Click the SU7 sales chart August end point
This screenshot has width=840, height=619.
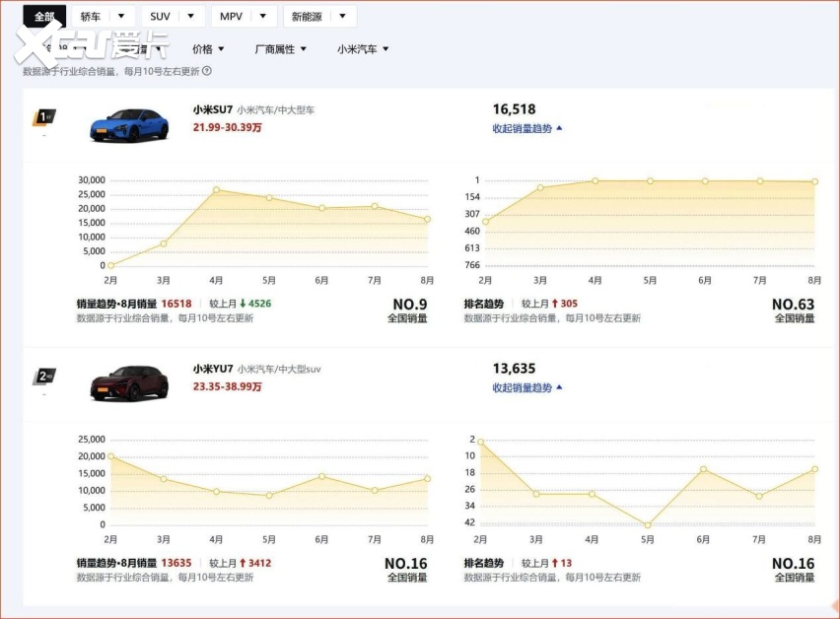428,219
